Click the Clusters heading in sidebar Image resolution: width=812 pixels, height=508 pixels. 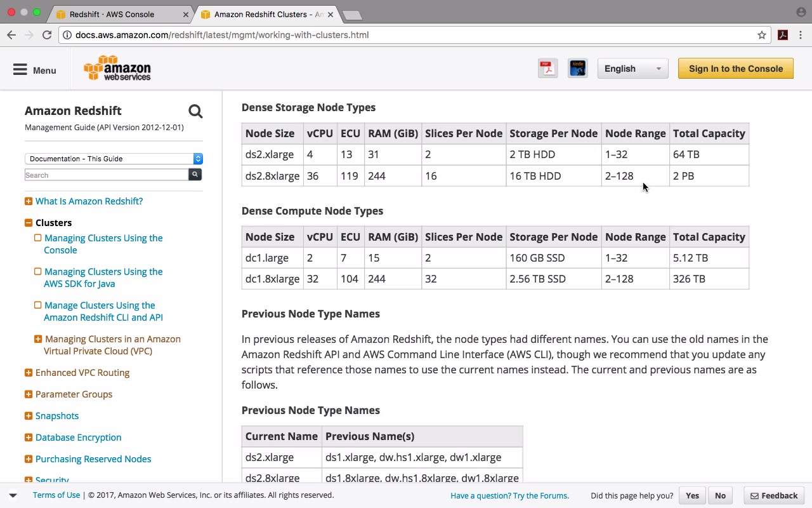coord(53,223)
